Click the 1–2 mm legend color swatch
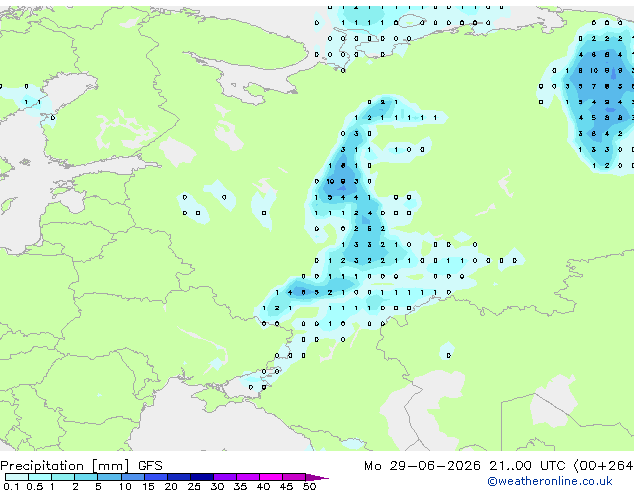 coord(63,477)
